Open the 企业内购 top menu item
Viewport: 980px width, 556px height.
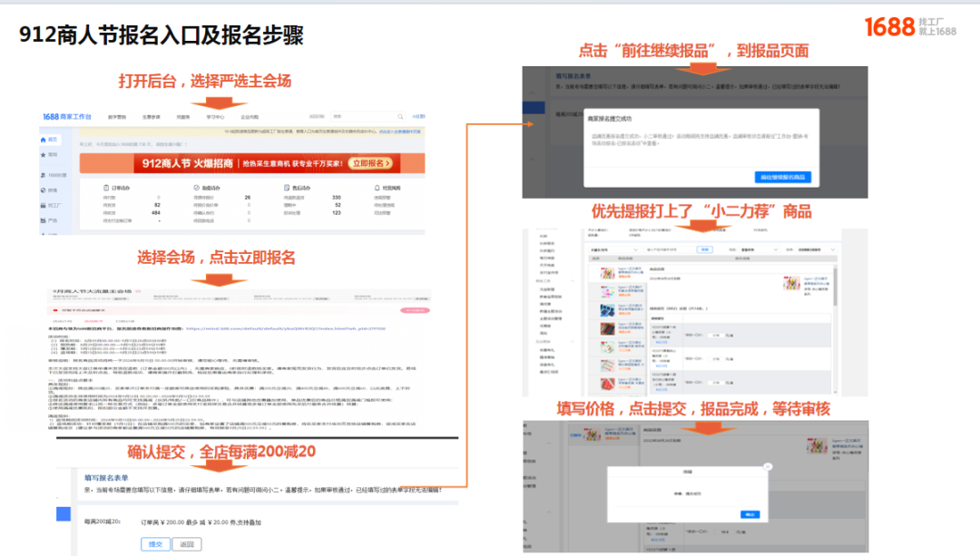(250, 117)
